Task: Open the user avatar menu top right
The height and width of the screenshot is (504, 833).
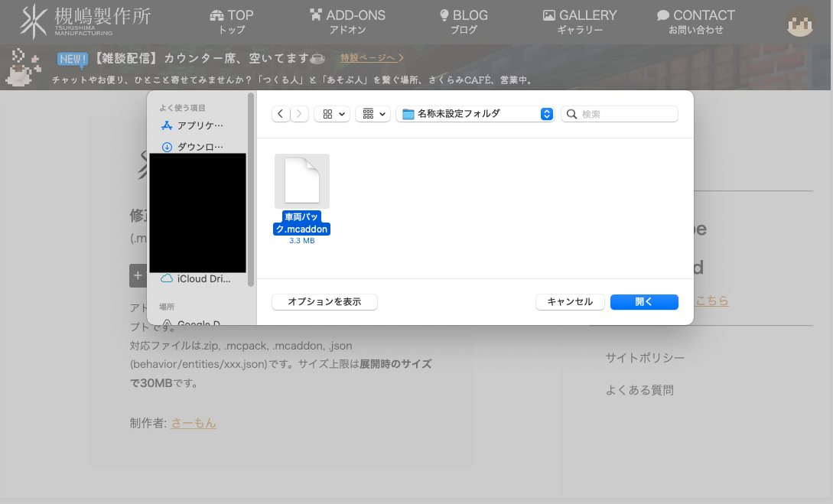Action: (800, 23)
